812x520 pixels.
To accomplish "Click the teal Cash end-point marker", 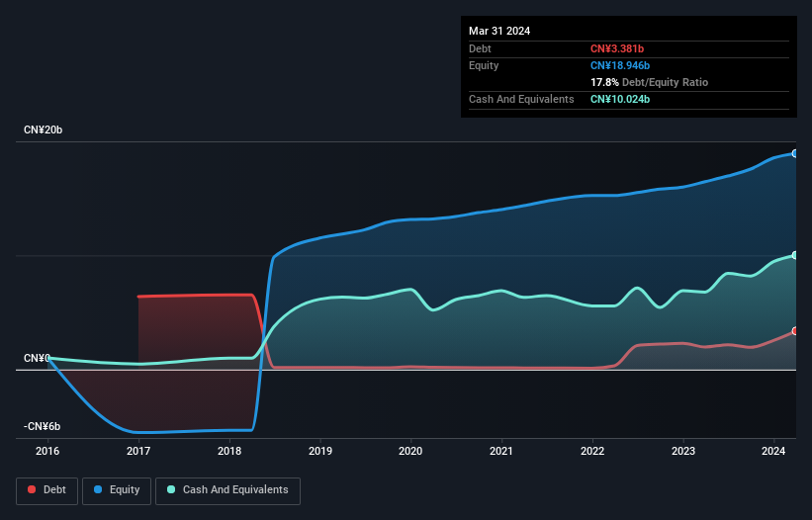I will [795, 256].
